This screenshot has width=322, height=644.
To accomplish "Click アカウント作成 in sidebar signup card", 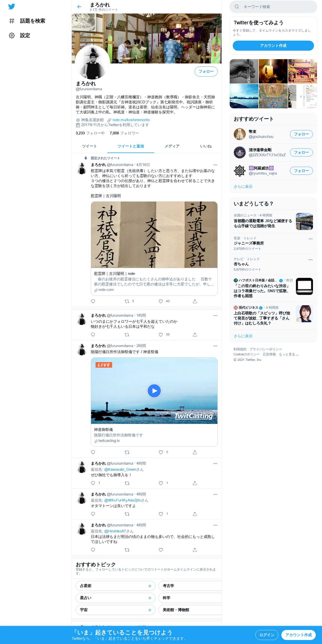I will tap(273, 46).
